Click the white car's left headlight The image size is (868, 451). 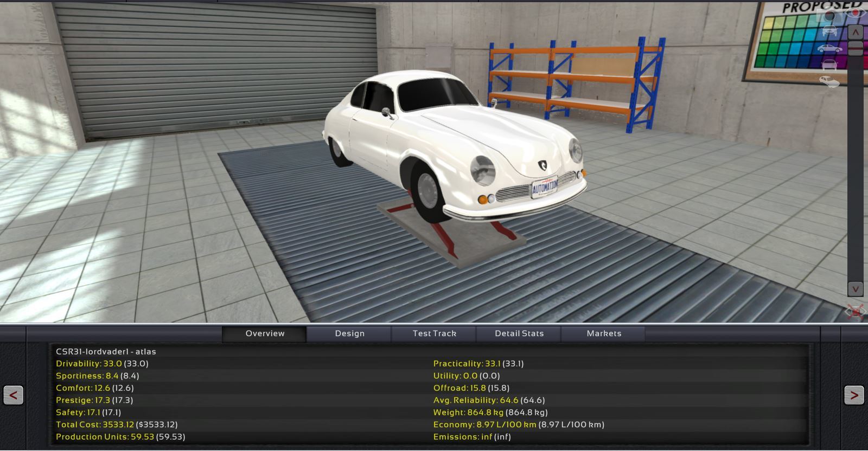pos(482,170)
